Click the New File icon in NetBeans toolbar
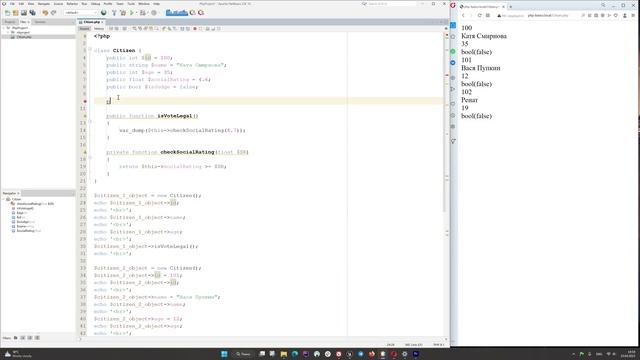The height and width of the screenshot is (360, 640). [x=7, y=13]
